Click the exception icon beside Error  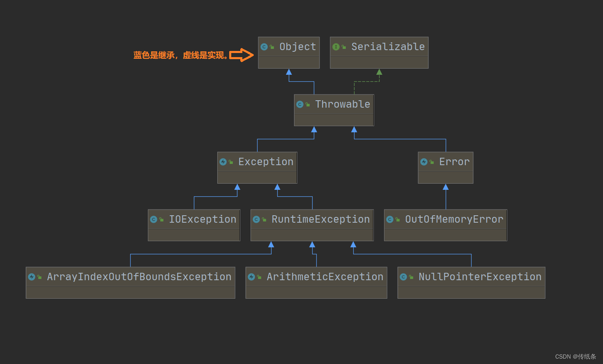pyautogui.click(x=424, y=162)
